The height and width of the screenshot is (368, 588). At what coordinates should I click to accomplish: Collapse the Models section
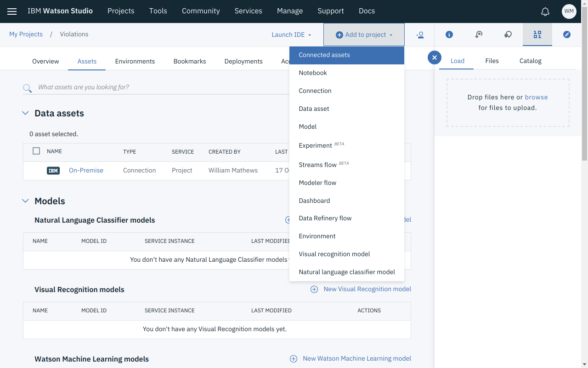tap(25, 201)
